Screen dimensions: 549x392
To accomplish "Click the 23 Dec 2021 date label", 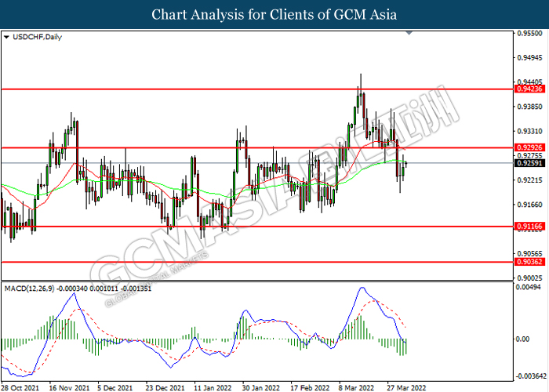I will [165, 387].
